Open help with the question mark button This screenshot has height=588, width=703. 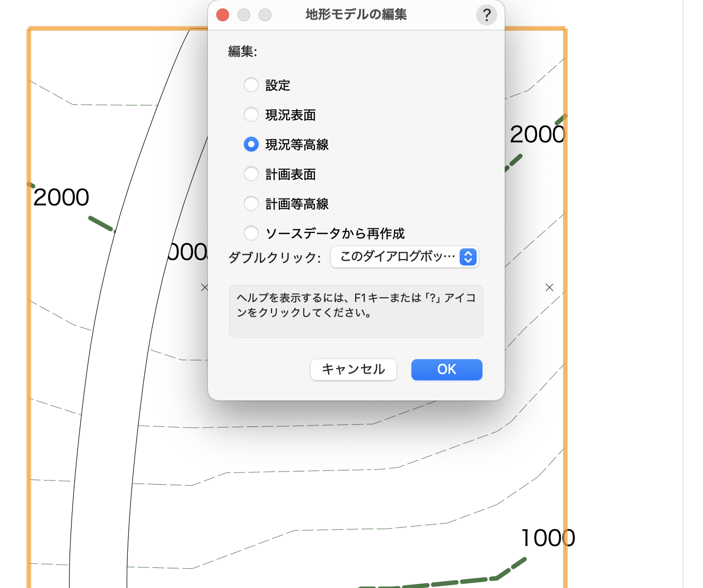(486, 15)
